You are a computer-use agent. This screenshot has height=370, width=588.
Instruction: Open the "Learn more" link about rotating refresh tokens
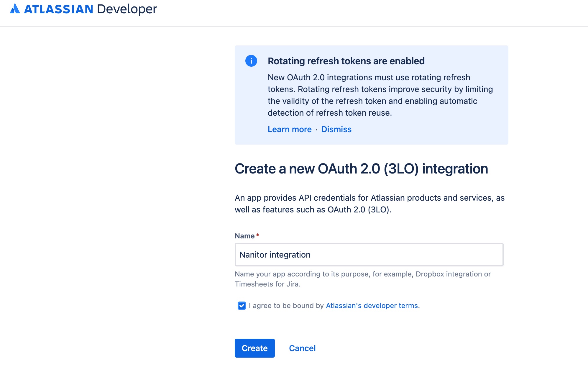click(290, 129)
